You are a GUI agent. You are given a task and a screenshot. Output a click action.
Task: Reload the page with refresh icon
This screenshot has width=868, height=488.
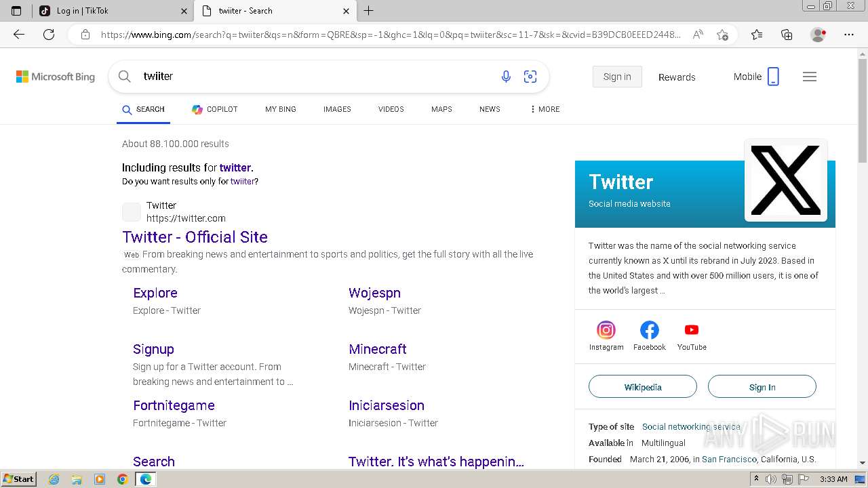[x=49, y=35]
